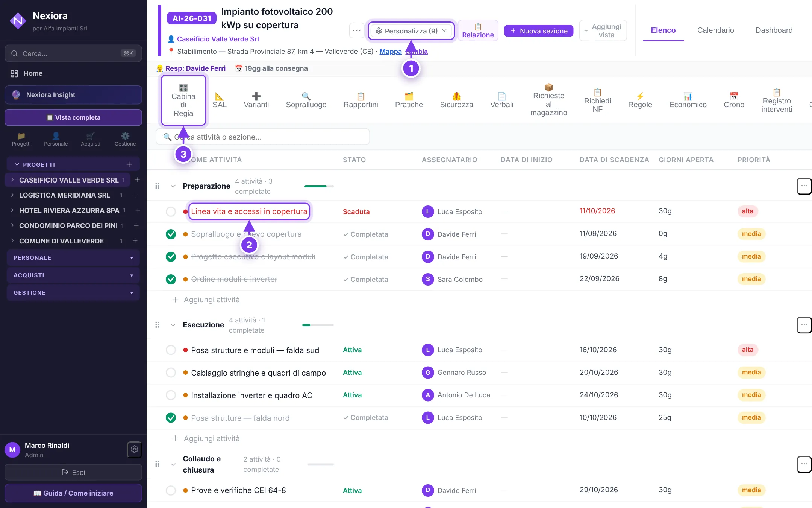Switch to the Dashboard view

click(774, 30)
